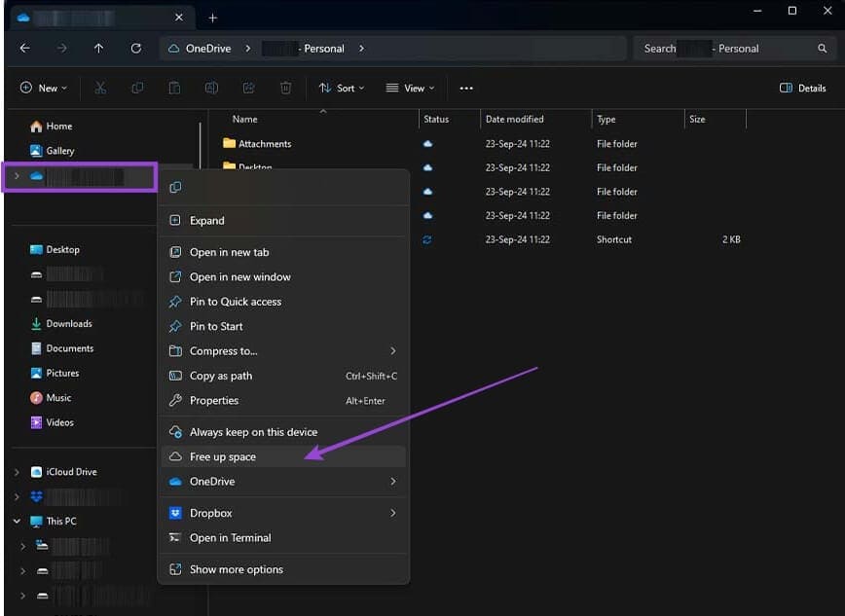The height and width of the screenshot is (616, 845).
Task: Expand the iCloud Drive tree node
Action: point(17,472)
